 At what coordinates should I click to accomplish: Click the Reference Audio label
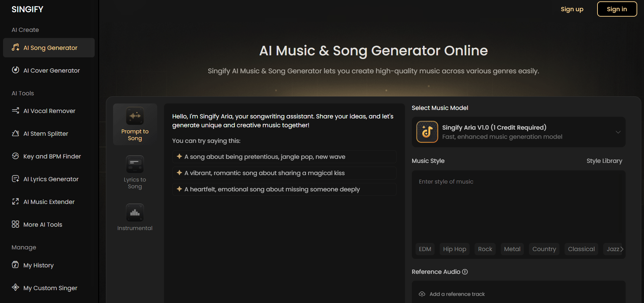pos(436,272)
